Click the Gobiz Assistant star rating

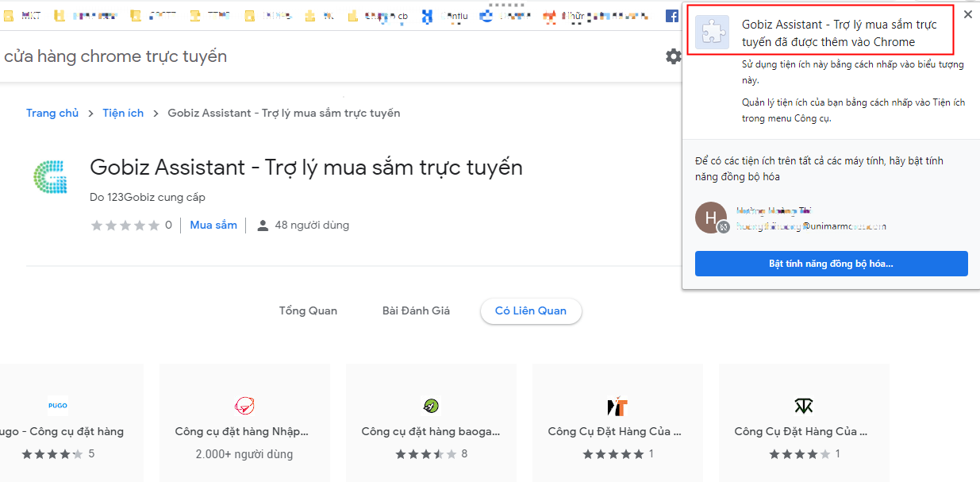coord(125,226)
